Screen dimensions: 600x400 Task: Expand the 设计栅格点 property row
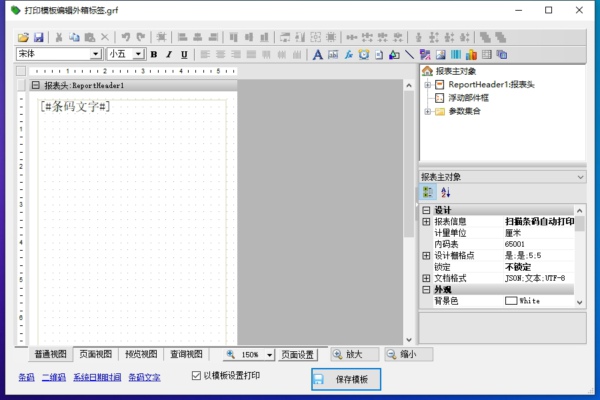pos(426,256)
